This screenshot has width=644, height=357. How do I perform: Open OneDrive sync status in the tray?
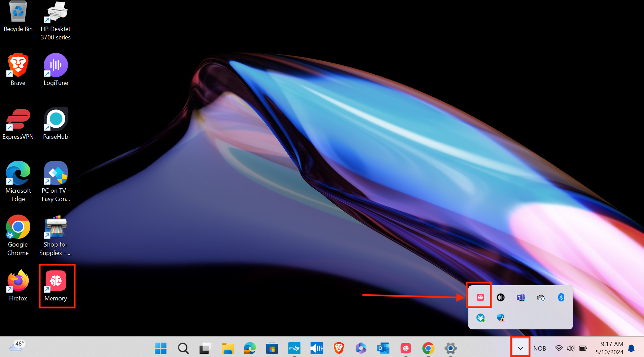tap(541, 297)
